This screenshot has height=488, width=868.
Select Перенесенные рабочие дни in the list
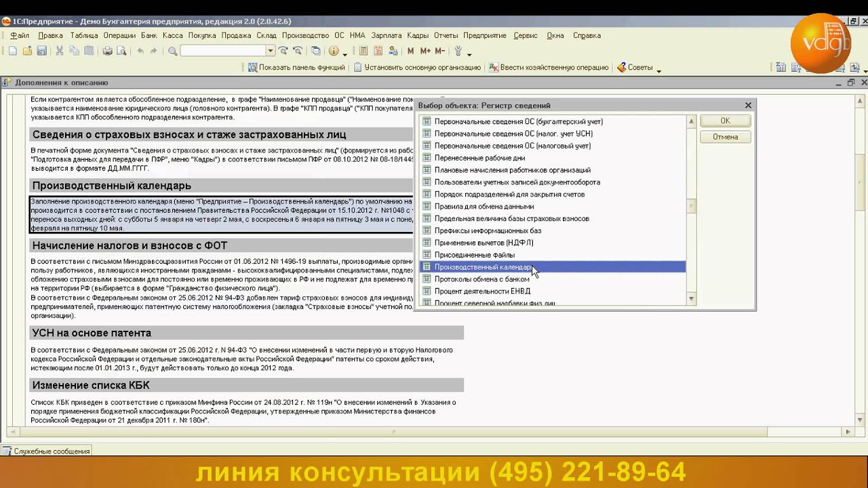[x=553, y=158]
